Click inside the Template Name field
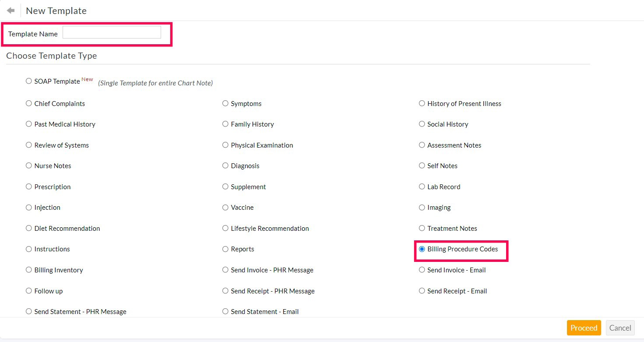Screen dimensions: 644x342 [111, 32]
